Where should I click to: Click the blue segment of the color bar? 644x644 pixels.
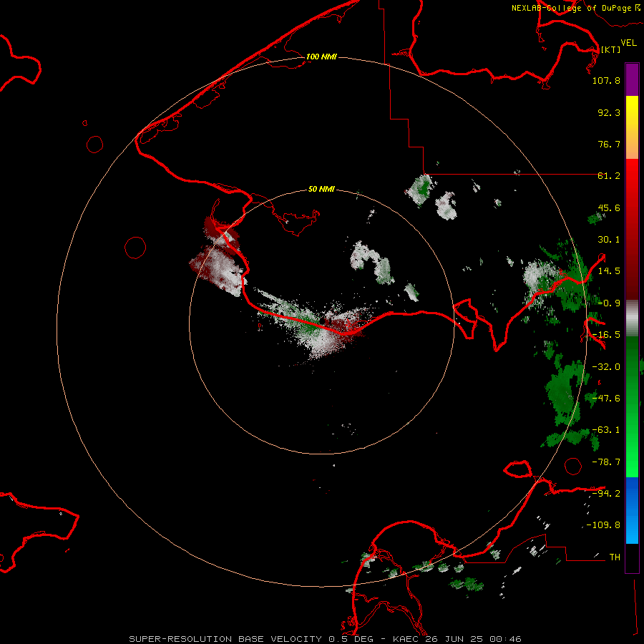tap(632, 510)
